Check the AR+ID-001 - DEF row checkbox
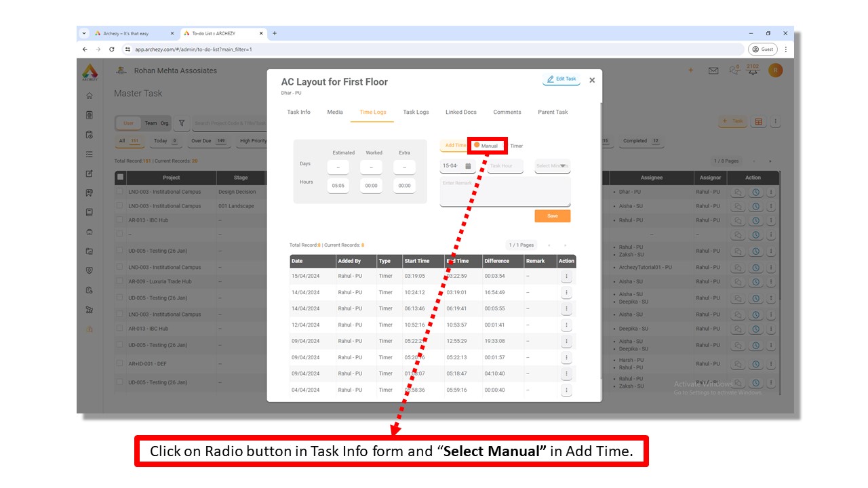Viewport: 868px width, 488px height. coord(120,363)
